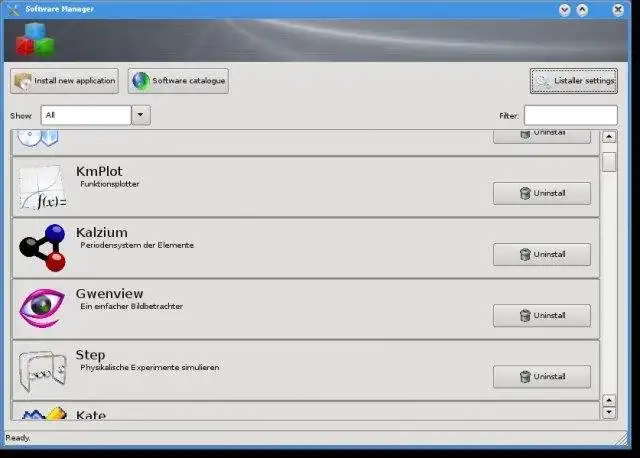640x458 pixels.
Task: Uninstall the Step application
Action: 542,376
